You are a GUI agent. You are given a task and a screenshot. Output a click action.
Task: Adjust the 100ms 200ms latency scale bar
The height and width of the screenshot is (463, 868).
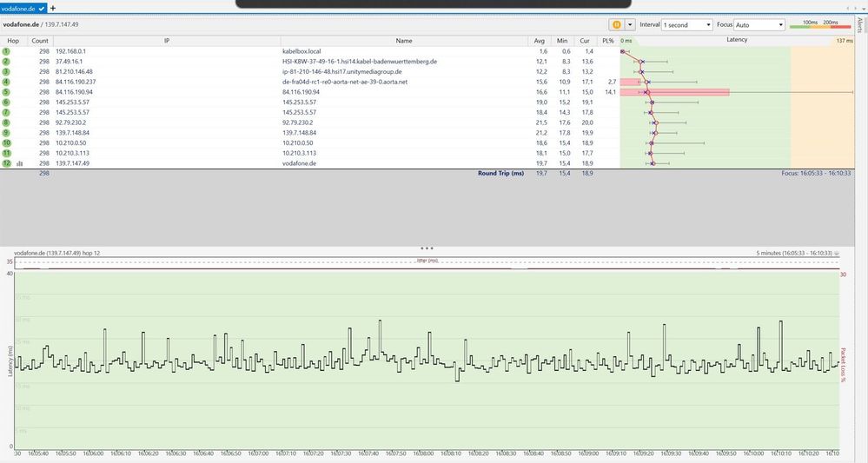click(812, 25)
